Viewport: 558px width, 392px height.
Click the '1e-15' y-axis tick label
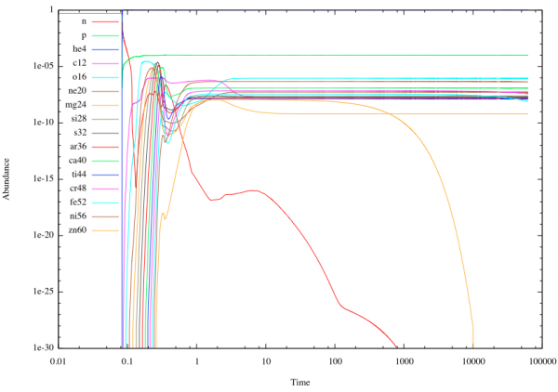[44, 178]
